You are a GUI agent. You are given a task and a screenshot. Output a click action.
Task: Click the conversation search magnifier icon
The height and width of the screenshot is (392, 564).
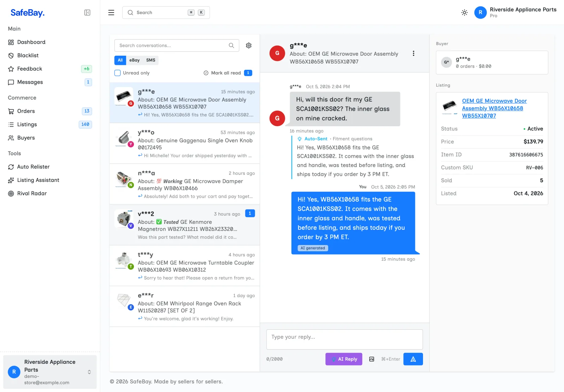231,45
